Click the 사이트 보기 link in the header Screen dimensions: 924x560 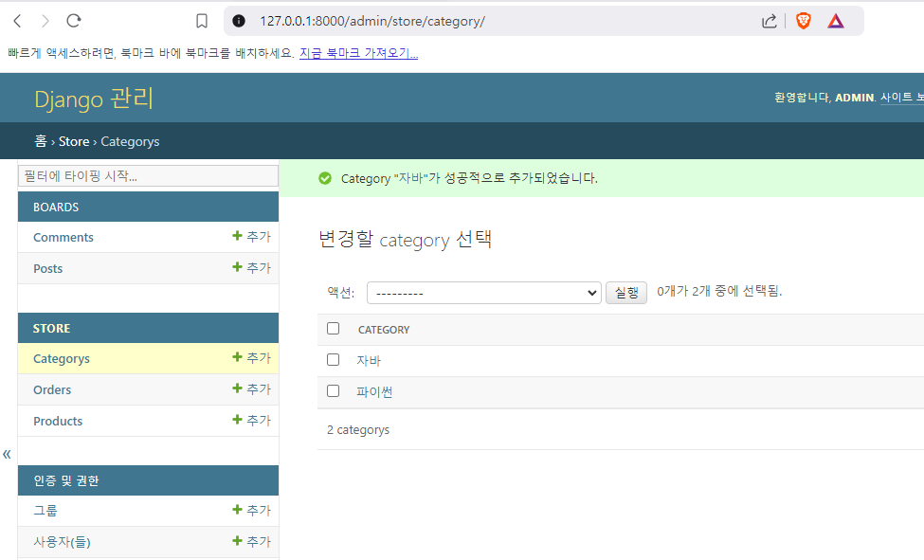tap(902, 98)
